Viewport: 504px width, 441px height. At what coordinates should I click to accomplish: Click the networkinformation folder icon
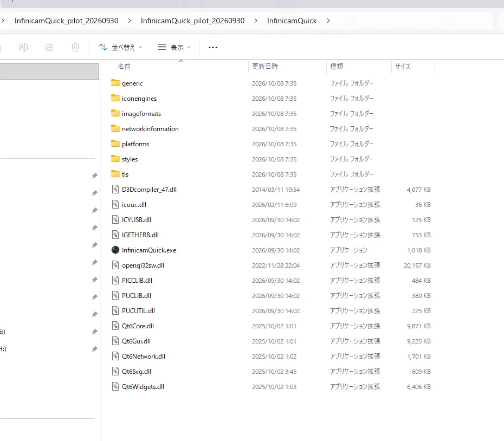pos(115,128)
